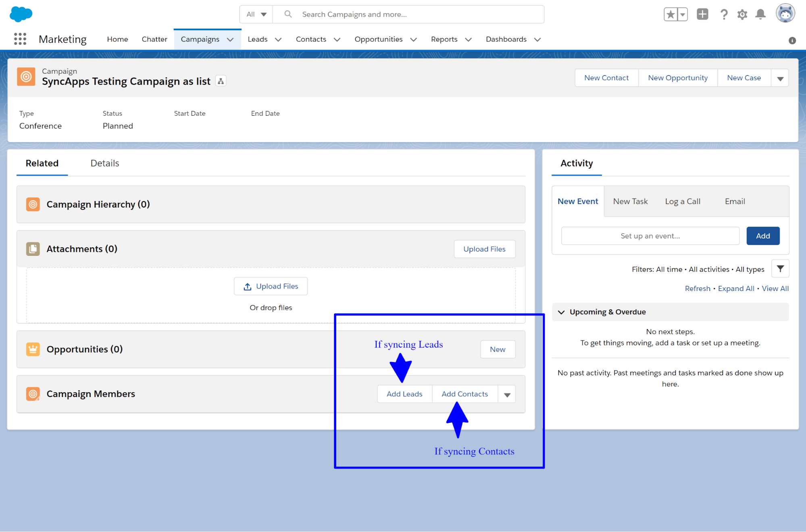This screenshot has height=532, width=806.
Task: Open the favorites list dropdown arrow
Action: coord(683,15)
